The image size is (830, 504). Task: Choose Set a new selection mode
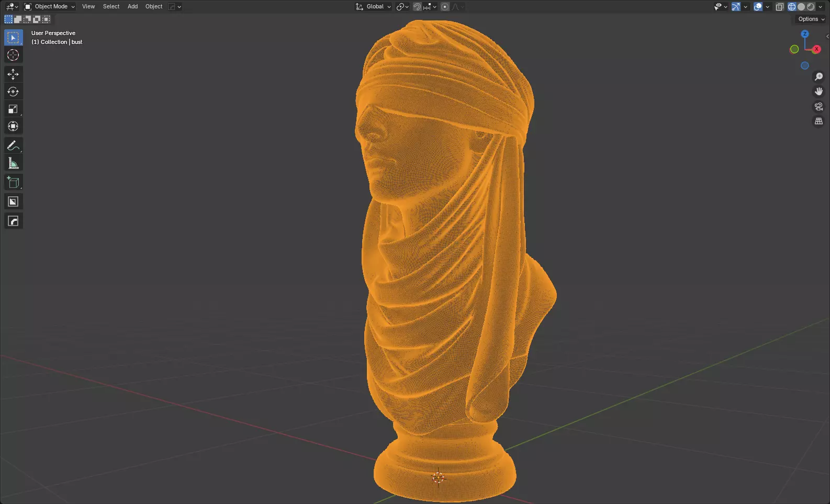tap(8, 19)
